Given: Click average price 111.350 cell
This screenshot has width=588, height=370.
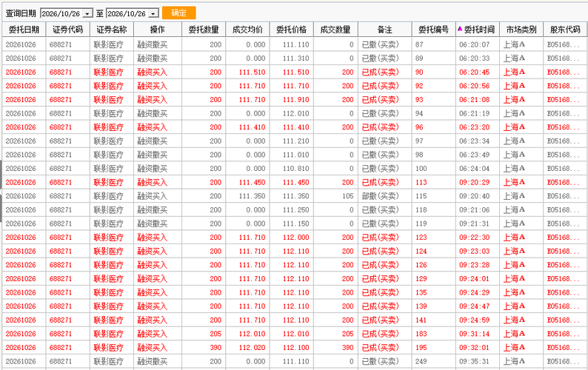Looking at the screenshot, I should pyautogui.click(x=247, y=196).
